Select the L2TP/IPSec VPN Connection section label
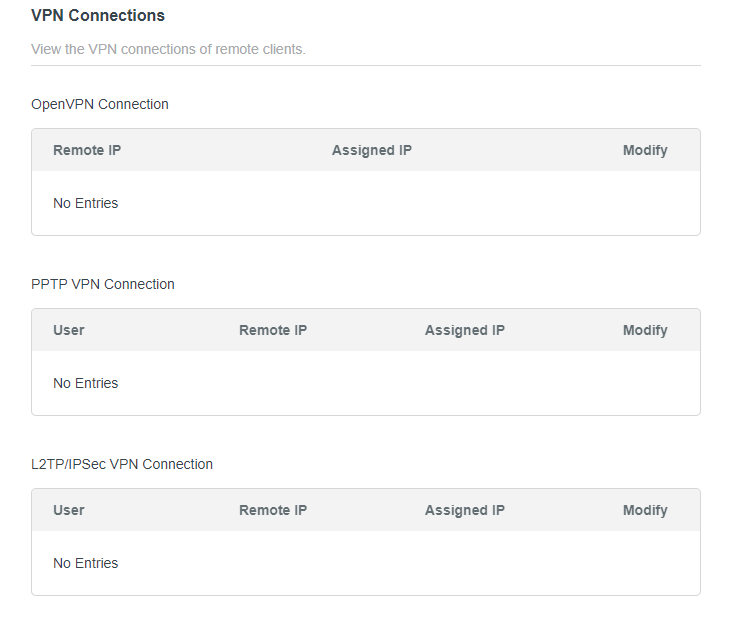Image resolution: width=742 pixels, height=624 pixels. (x=122, y=464)
